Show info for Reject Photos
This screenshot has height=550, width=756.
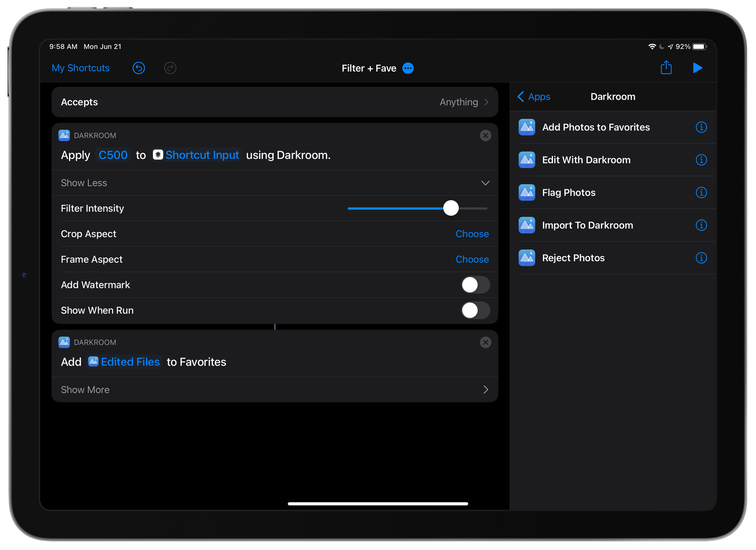coord(701,258)
